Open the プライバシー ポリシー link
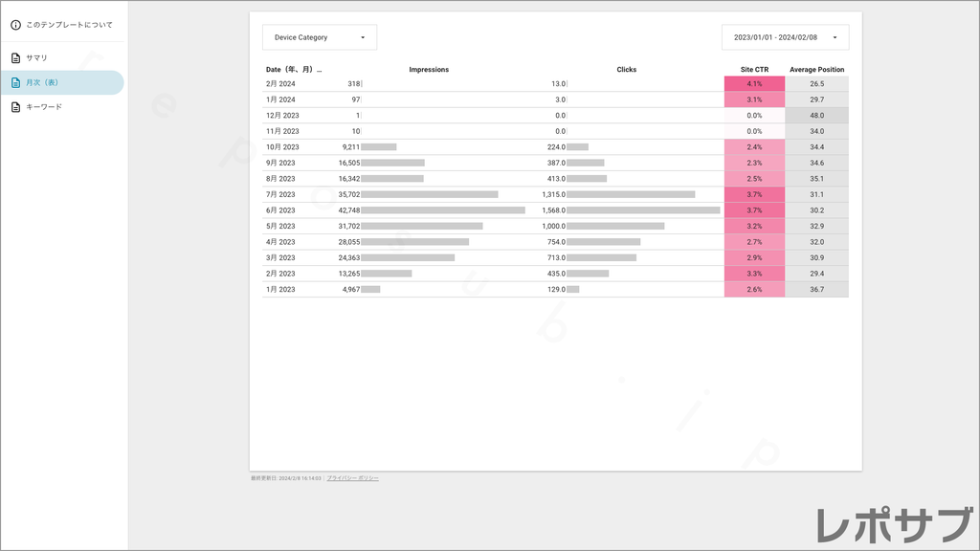The height and width of the screenshot is (551, 980). 352,478
